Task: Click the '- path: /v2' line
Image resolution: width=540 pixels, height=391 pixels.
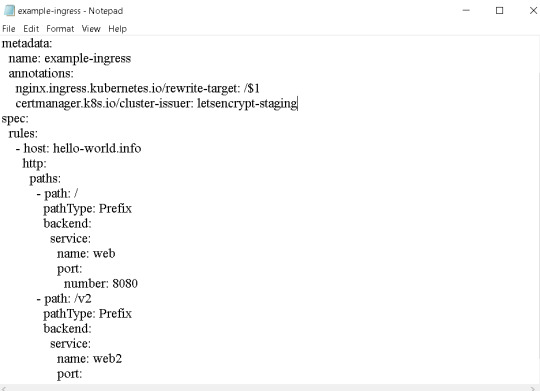Action: click(64, 299)
